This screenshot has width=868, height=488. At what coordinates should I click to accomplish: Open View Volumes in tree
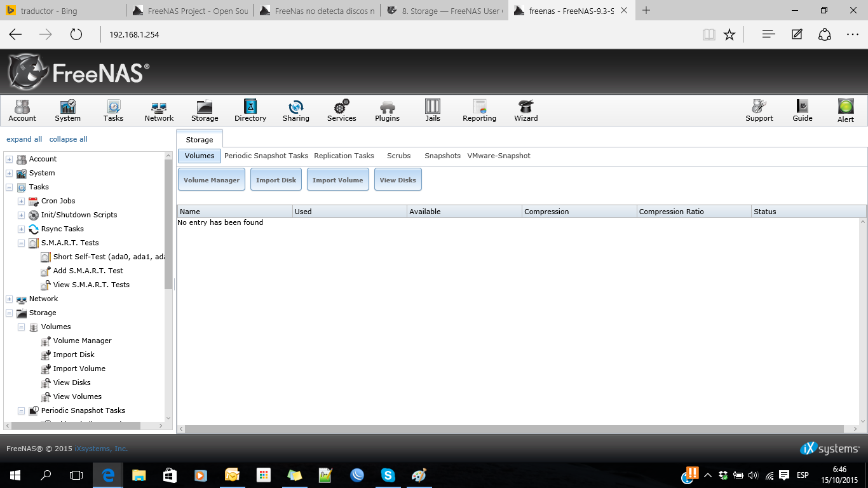click(78, 396)
